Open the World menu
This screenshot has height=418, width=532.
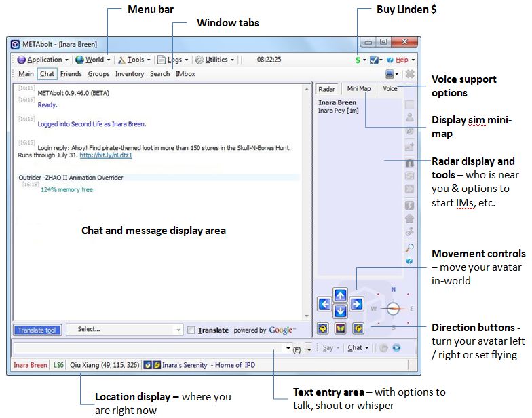tap(93, 60)
